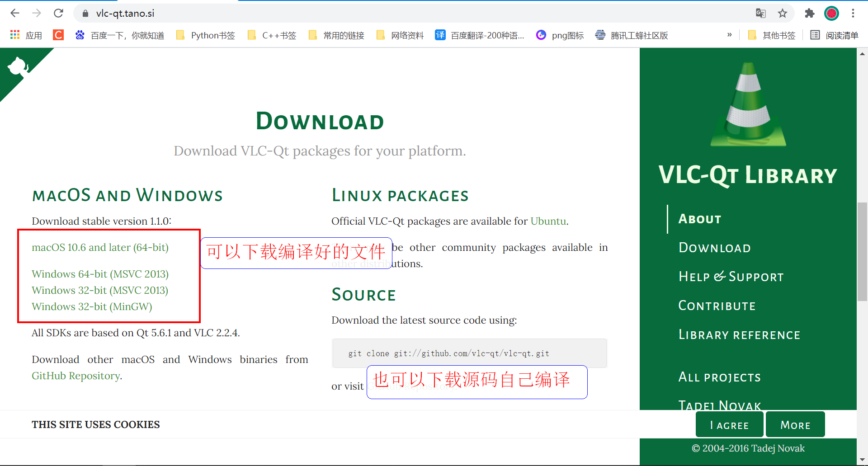This screenshot has height=466, width=868.
Task: Download Windows 32-bit (MinGW)
Action: (92, 306)
